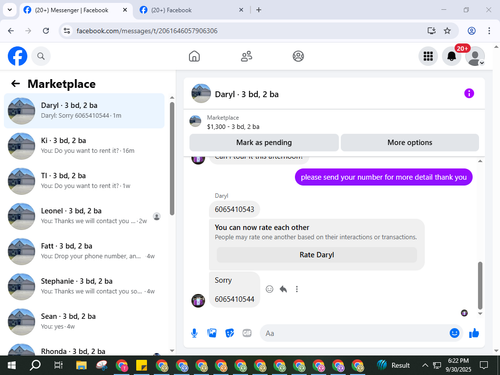
Task: Close the Messenger browser tab
Action: coord(125,10)
